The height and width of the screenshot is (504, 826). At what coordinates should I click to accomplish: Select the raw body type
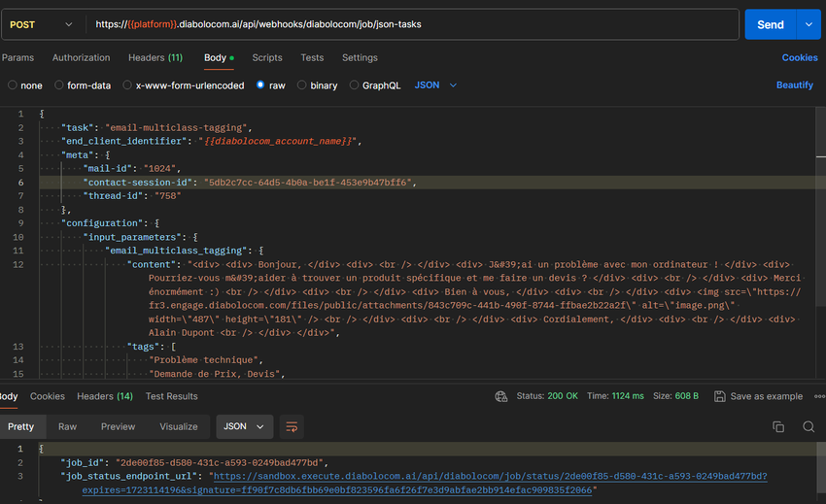tap(261, 85)
